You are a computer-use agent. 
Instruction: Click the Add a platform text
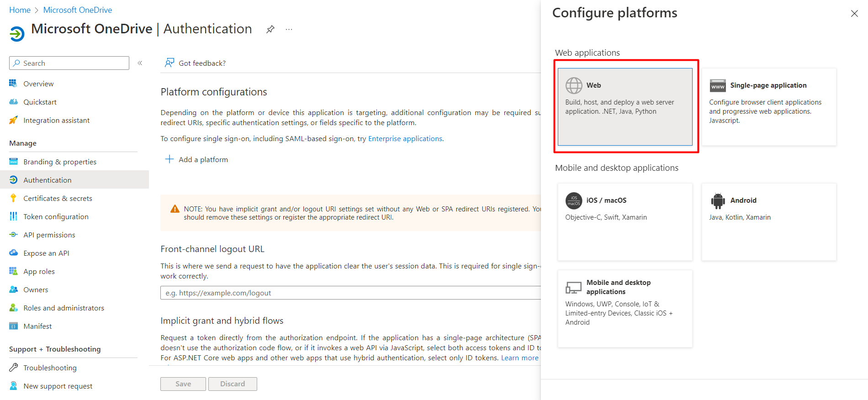203,159
